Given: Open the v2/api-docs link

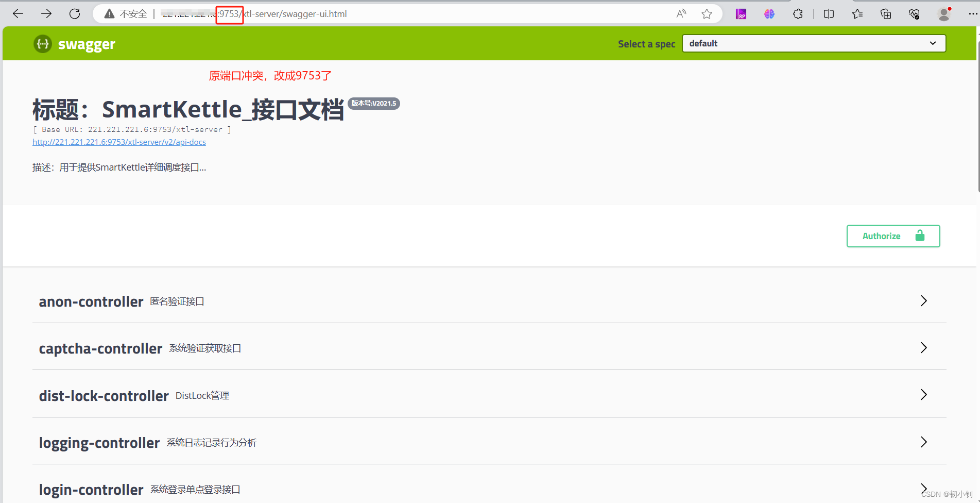Looking at the screenshot, I should tap(119, 142).
